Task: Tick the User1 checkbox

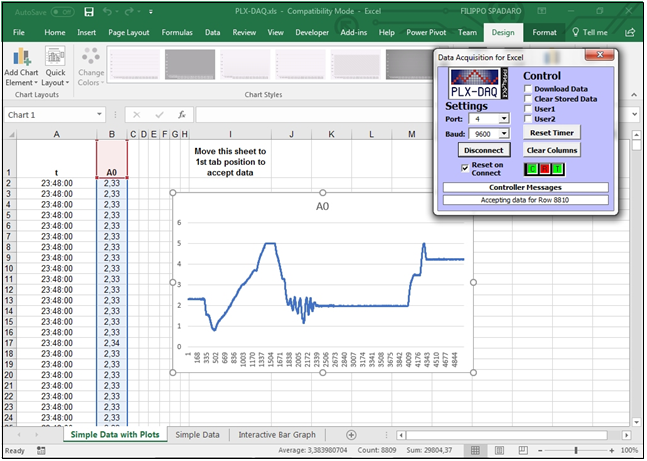Action: click(528, 109)
